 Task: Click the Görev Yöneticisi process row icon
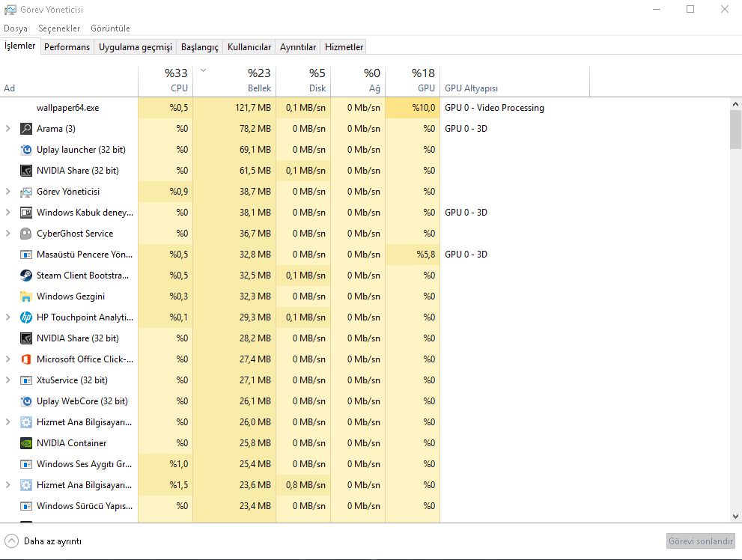(x=26, y=192)
